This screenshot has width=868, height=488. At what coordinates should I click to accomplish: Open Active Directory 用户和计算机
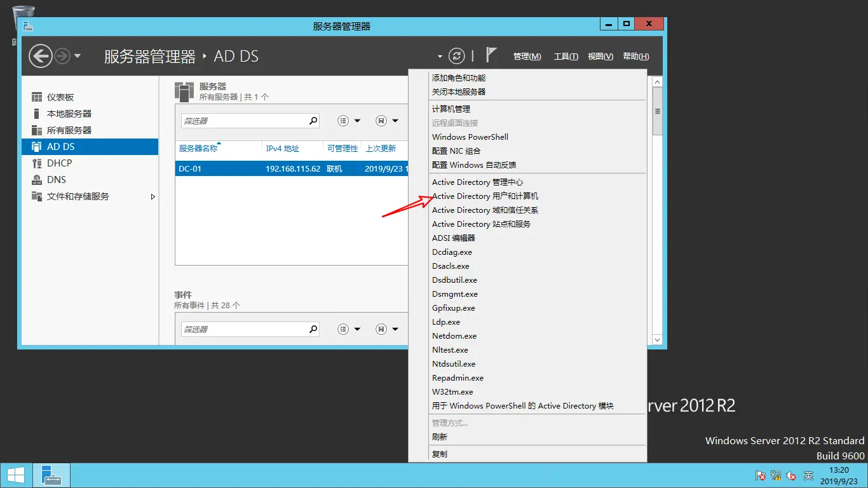pyautogui.click(x=527, y=196)
